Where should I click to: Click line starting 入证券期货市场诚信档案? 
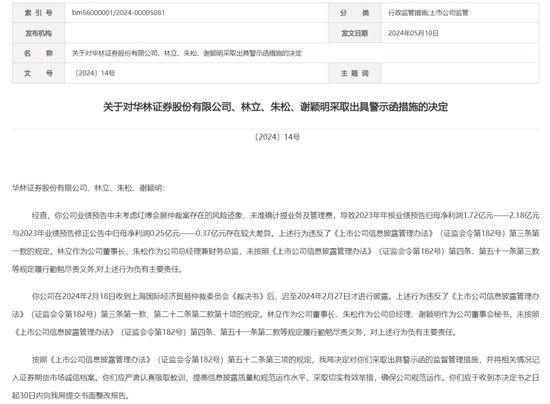point(275,377)
